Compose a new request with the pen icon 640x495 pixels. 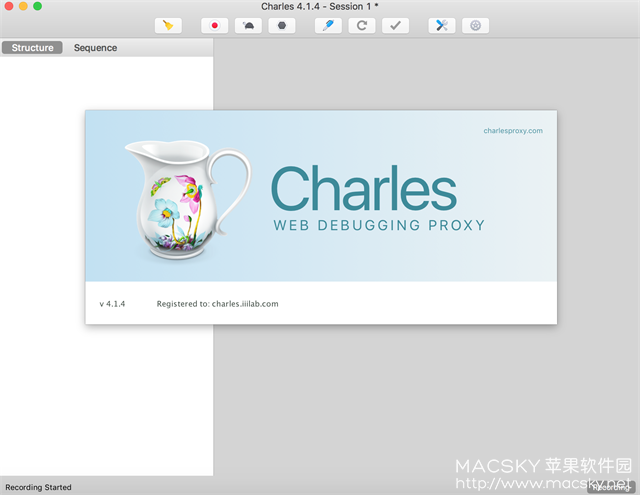(328, 26)
